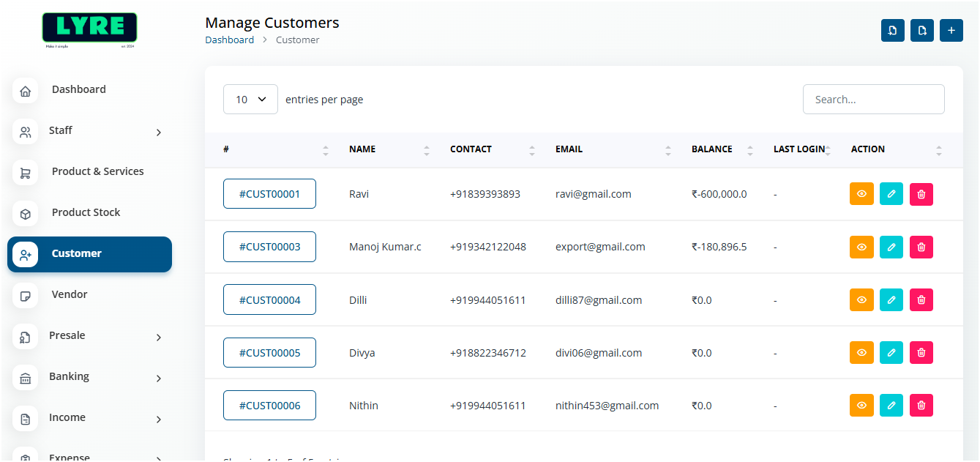The width and height of the screenshot is (980, 462).
Task: Delete customer Ravi with trash icon
Action: tap(921, 194)
